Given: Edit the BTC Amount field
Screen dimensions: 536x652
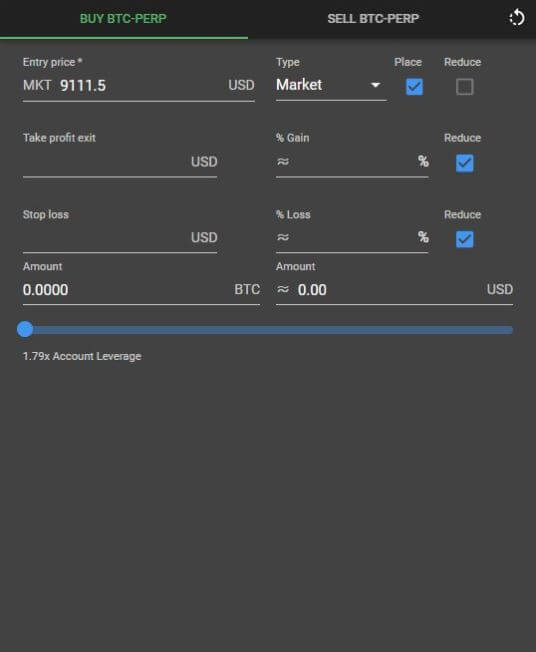Looking at the screenshot, I should tap(141, 290).
